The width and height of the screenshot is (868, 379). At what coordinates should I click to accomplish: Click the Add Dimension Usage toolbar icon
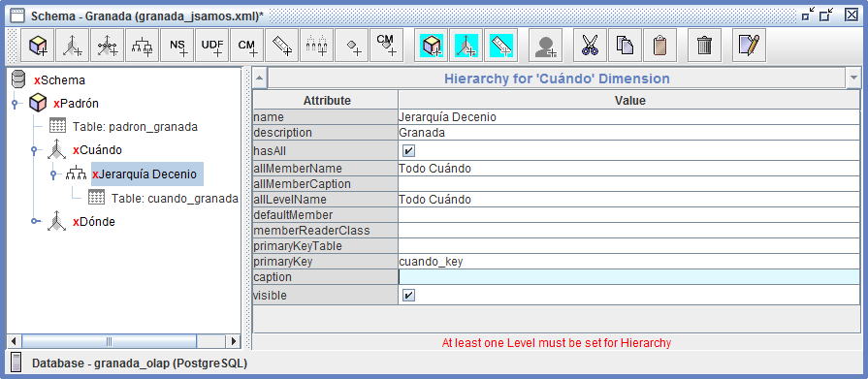point(108,46)
